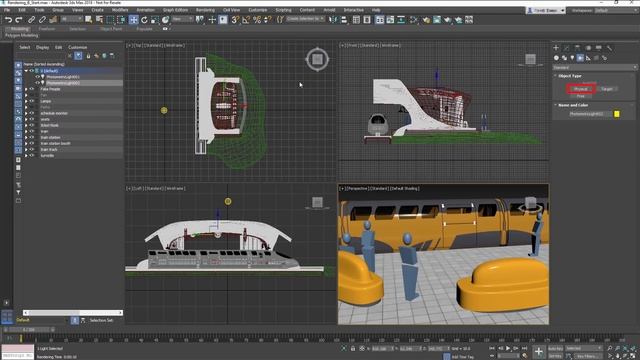
Task: Click the Free object type button
Action: [580, 96]
